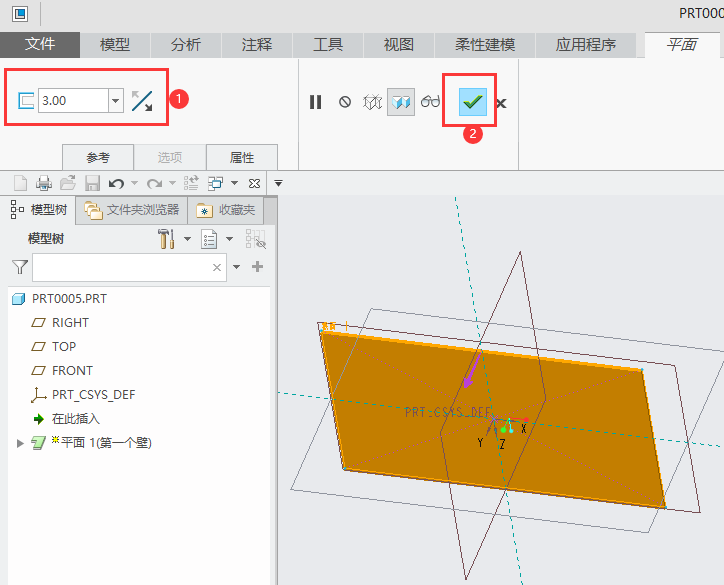724x585 pixels.
Task: Switch to the 柔性建模 ribbon tab
Action: point(485,45)
